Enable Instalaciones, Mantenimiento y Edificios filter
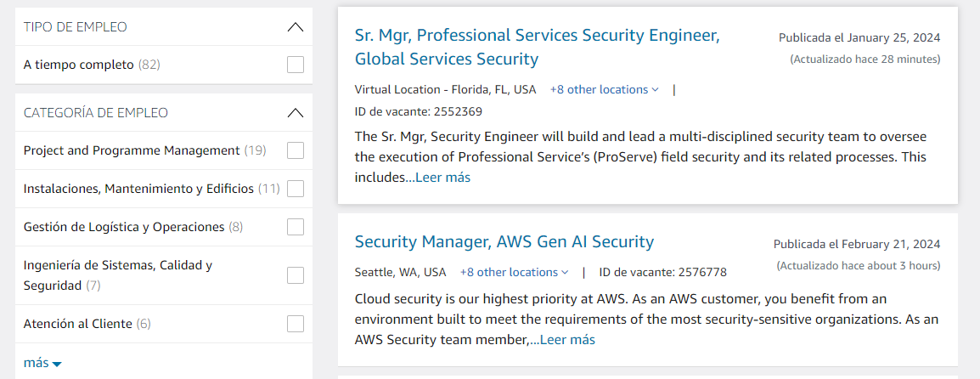Screen dimensions: 980x379 pos(296,189)
